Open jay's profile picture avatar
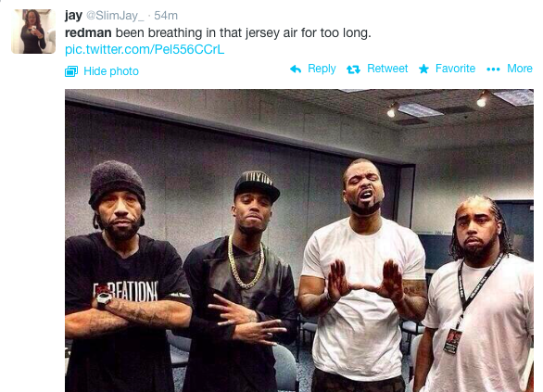 [33, 32]
